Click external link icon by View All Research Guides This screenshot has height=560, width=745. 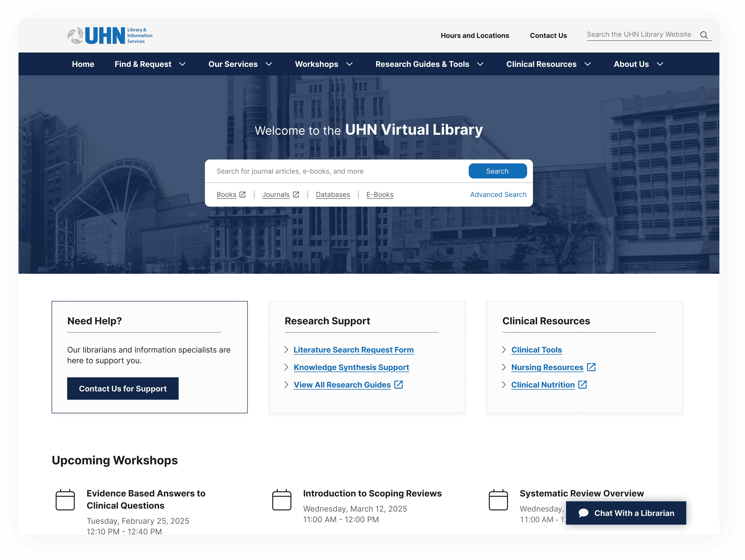point(398,385)
